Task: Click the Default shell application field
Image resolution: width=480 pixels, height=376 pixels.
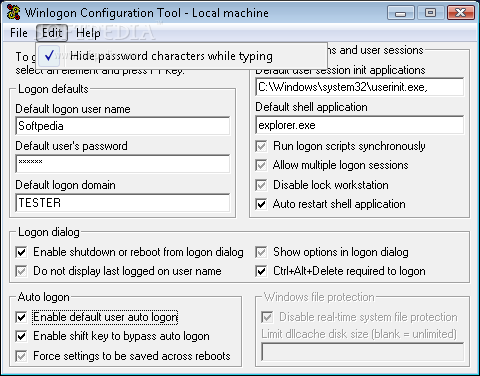Action: click(x=360, y=125)
